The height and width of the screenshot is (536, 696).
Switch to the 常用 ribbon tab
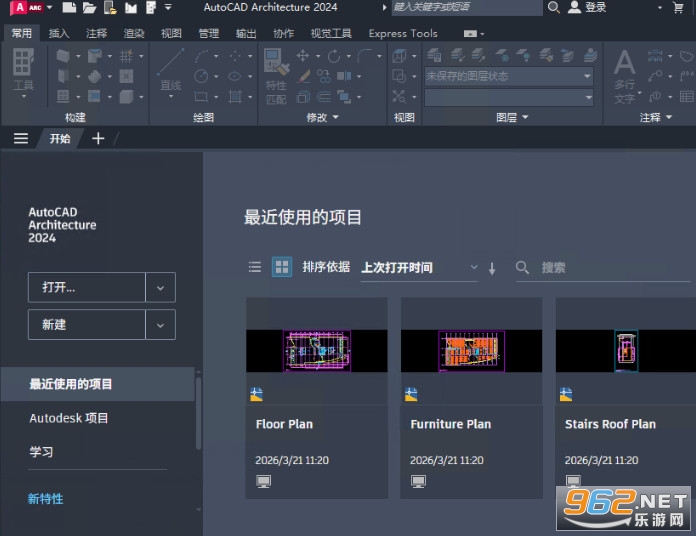tap(21, 33)
